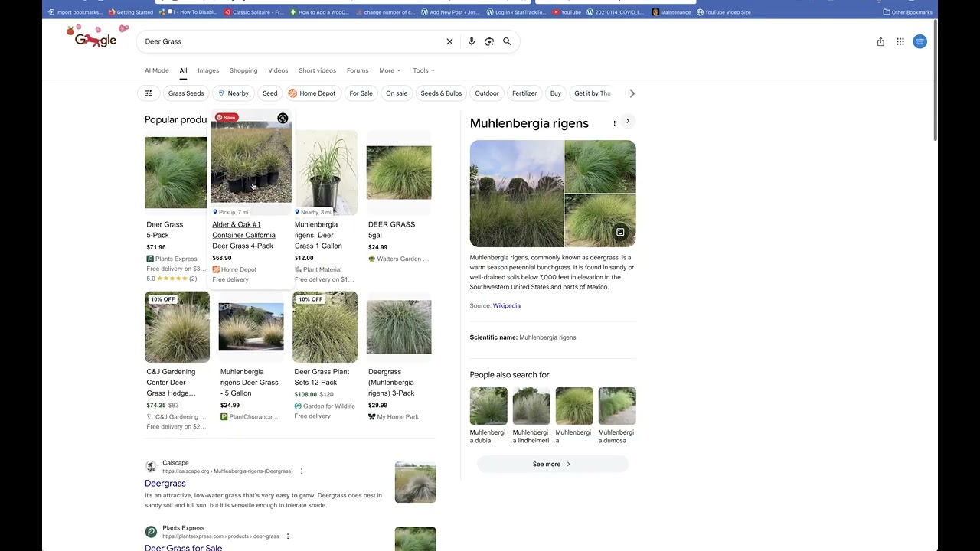The image size is (980, 551).
Task: Open the all filters icon before Grass Seeds
Action: pos(149,93)
